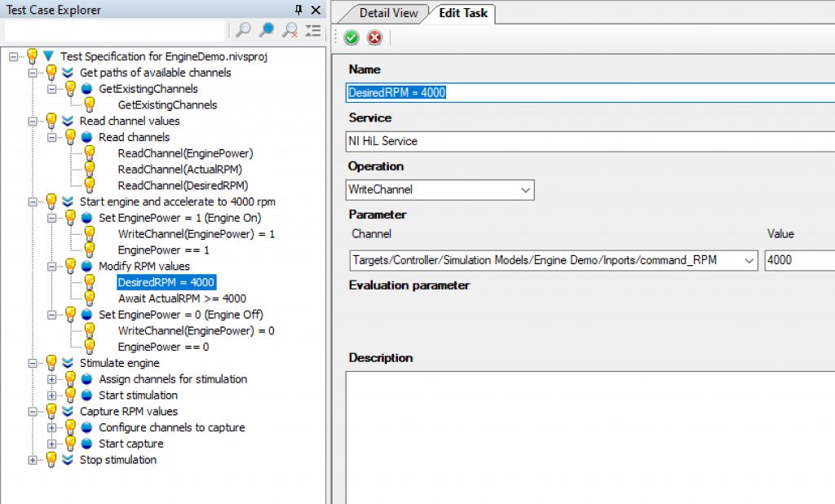Screen dimensions: 835x504
Task: Click the red X cancel edit icon
Action: [x=374, y=38]
